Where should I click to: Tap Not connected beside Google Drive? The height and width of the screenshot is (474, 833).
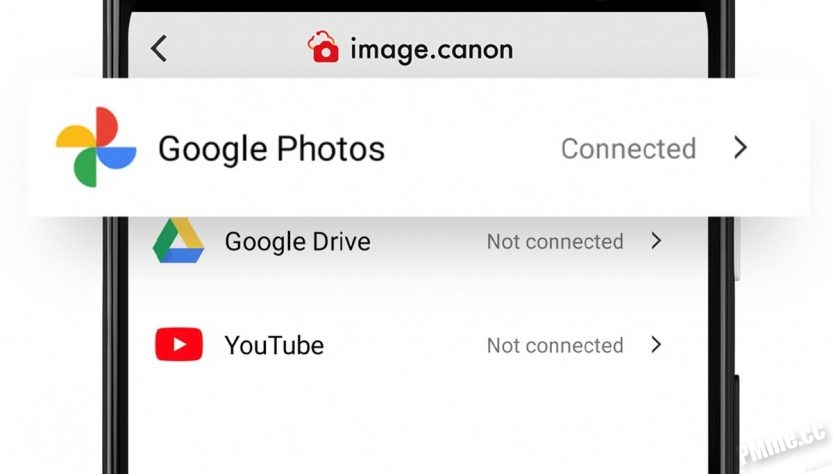pyautogui.click(x=555, y=242)
